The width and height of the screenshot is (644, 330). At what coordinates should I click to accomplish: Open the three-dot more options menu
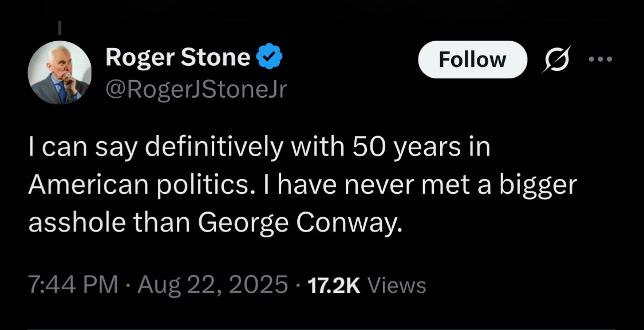600,59
